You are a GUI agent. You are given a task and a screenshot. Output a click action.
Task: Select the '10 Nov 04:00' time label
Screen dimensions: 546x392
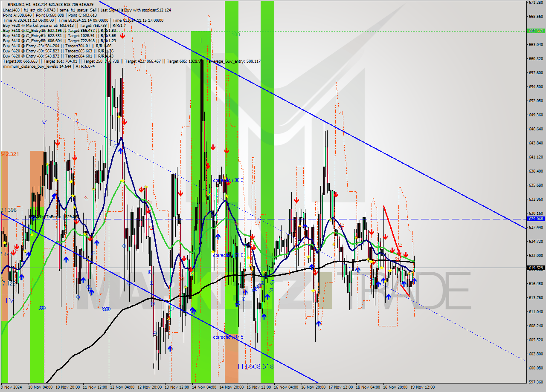[x=40, y=387]
